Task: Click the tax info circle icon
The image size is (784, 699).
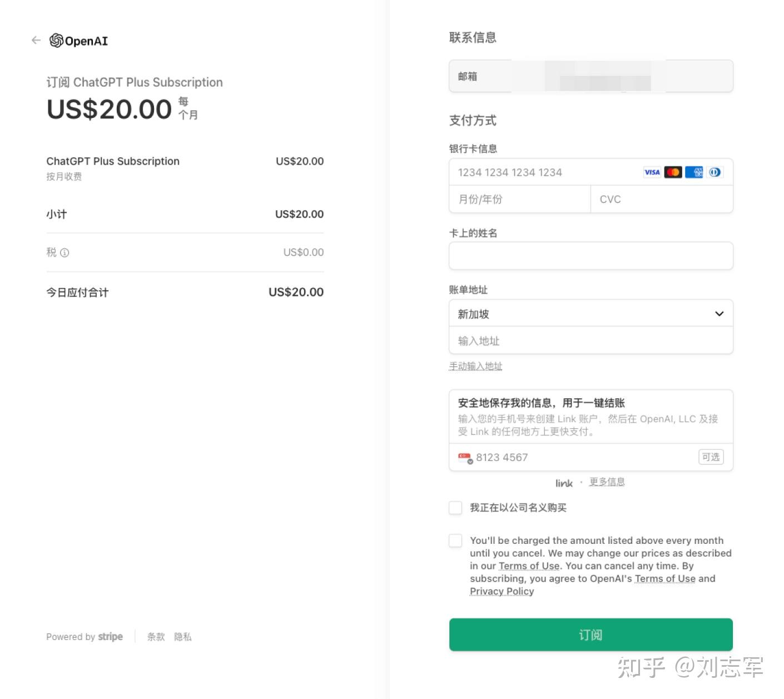Action: click(x=65, y=253)
